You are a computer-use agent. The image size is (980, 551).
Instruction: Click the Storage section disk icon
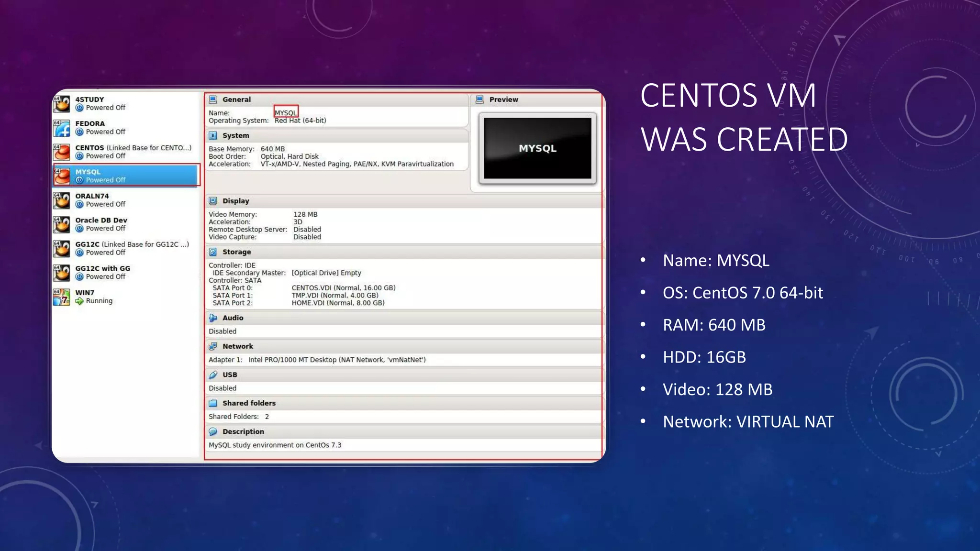point(213,252)
